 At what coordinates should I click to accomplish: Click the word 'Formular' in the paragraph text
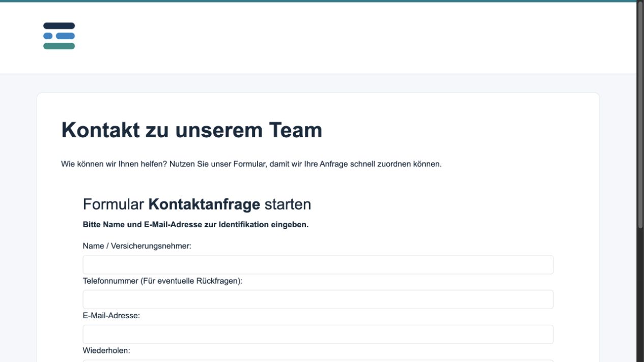pyautogui.click(x=249, y=164)
